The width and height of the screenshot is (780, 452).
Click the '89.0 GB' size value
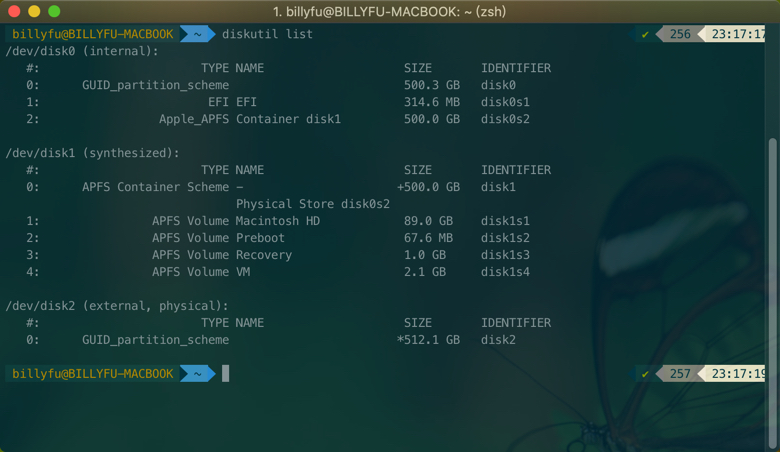tap(428, 221)
